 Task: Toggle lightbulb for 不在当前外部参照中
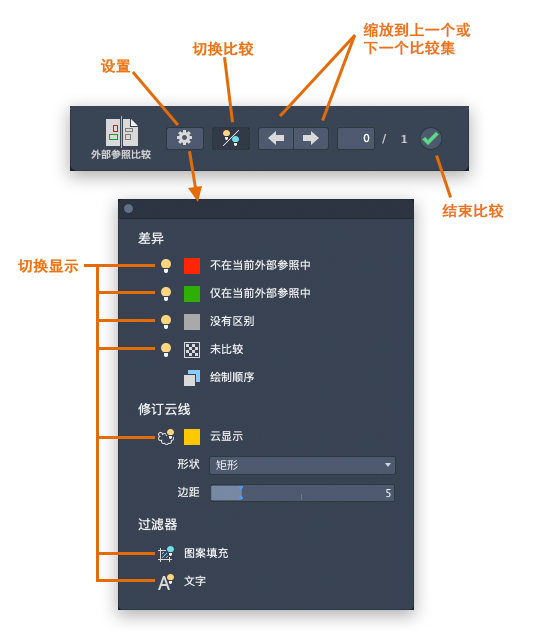point(166,266)
